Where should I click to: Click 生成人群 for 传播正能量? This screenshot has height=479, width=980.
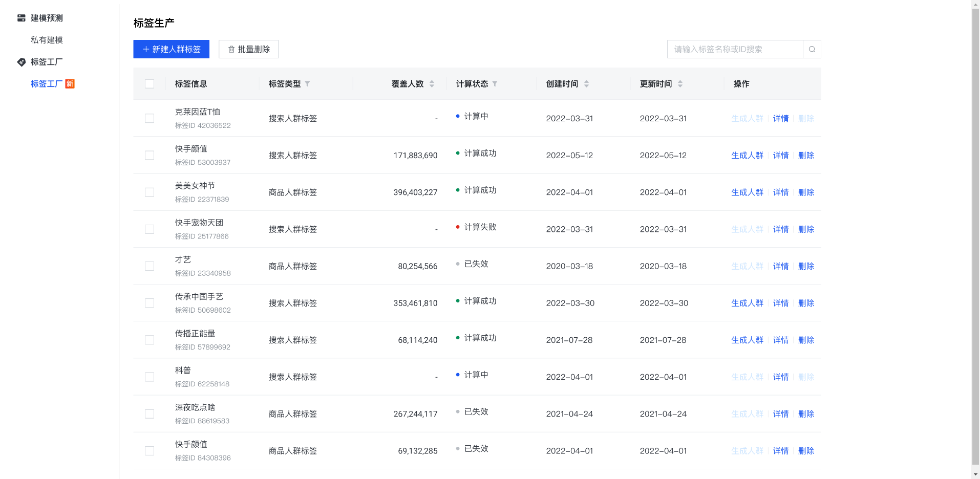tap(747, 340)
